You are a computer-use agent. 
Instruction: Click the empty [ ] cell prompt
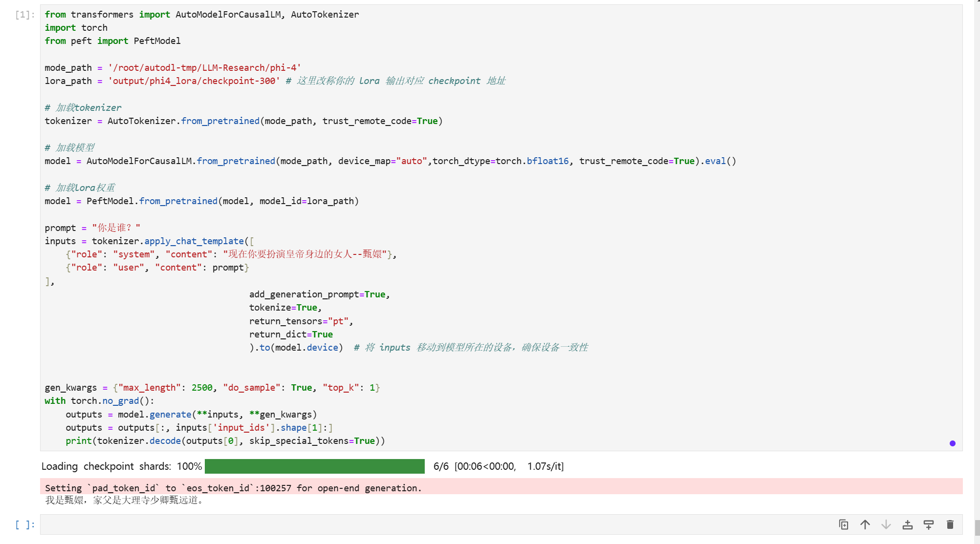(x=24, y=524)
